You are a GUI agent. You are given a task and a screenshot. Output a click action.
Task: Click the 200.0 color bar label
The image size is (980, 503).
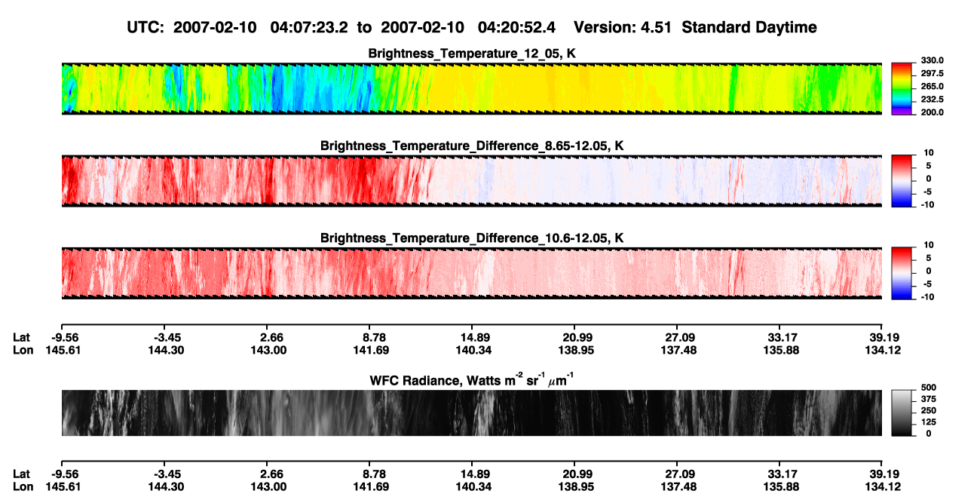(932, 112)
